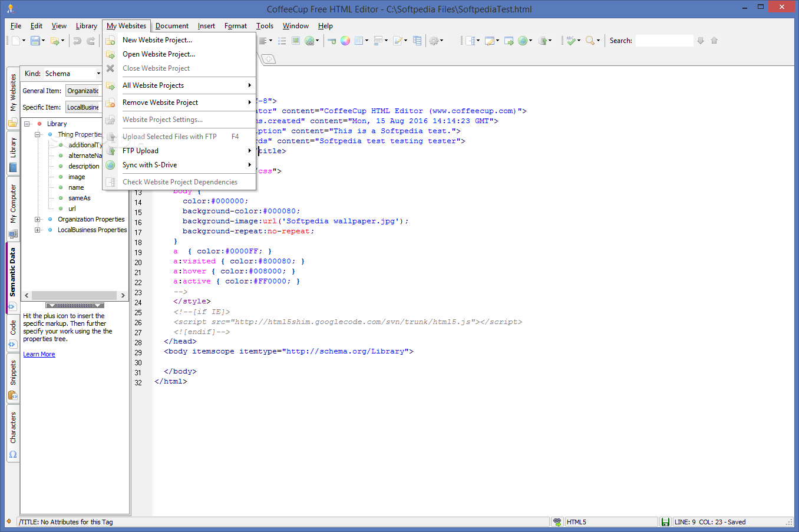Collapse the Library tree root node

tap(27, 124)
